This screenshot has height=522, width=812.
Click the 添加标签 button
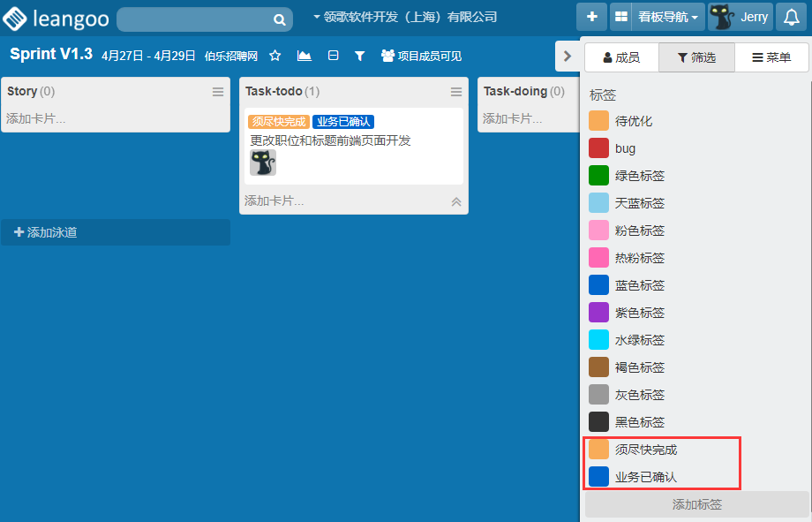point(696,504)
